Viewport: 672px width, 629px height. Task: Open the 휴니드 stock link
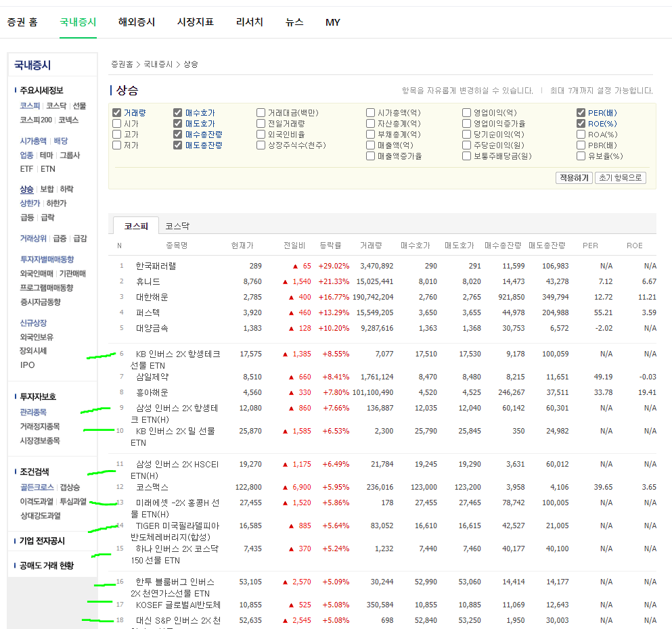tap(148, 281)
